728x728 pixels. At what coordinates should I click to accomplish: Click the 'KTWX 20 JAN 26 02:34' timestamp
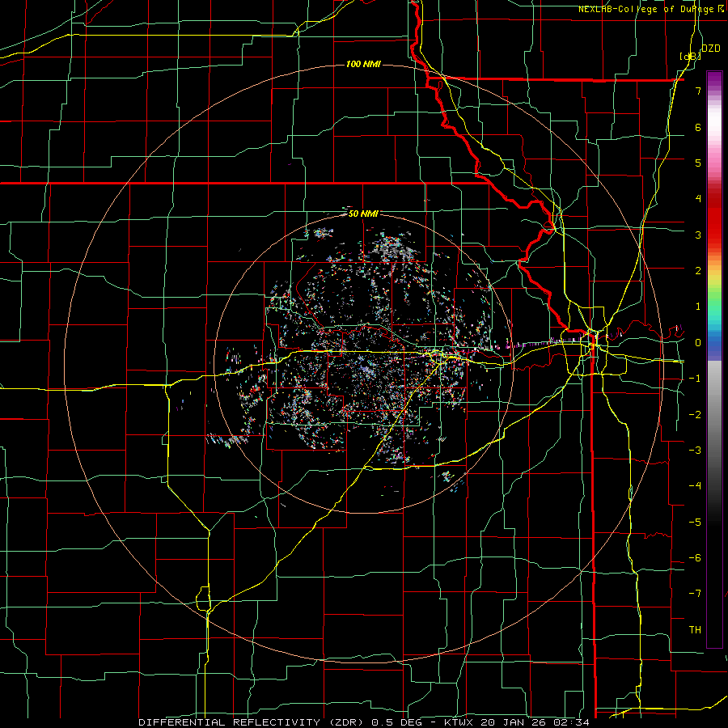click(516, 722)
